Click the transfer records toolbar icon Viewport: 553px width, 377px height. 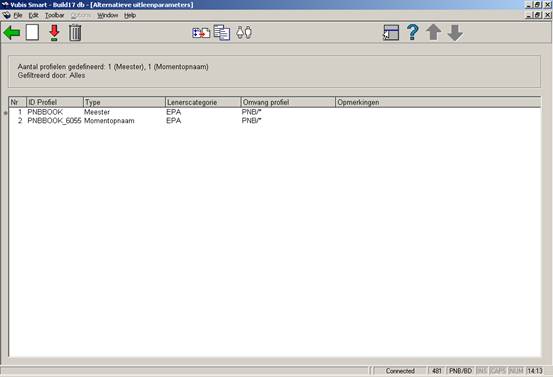coord(201,33)
